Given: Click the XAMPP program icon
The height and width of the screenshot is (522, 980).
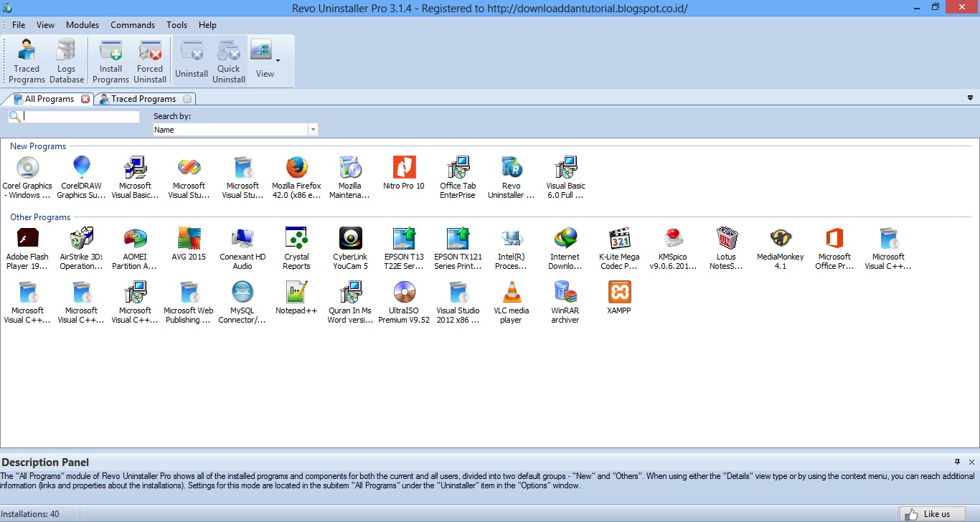Looking at the screenshot, I should coord(618,295).
